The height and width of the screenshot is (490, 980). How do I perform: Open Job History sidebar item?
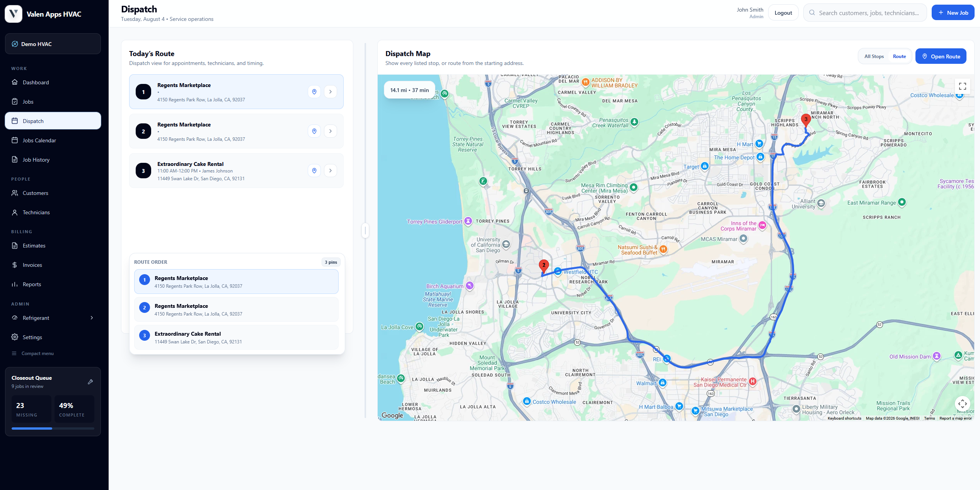tap(53, 160)
